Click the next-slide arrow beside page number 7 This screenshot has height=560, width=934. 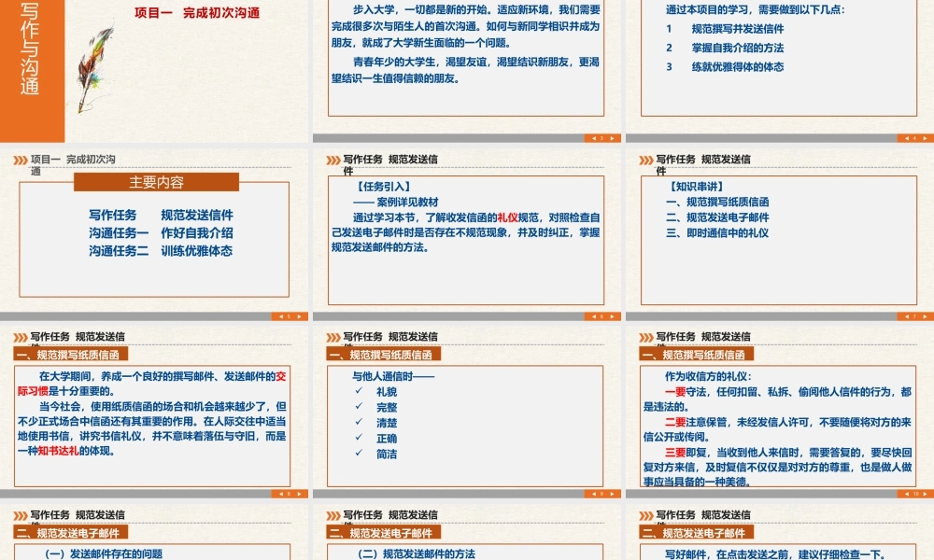coord(925,316)
